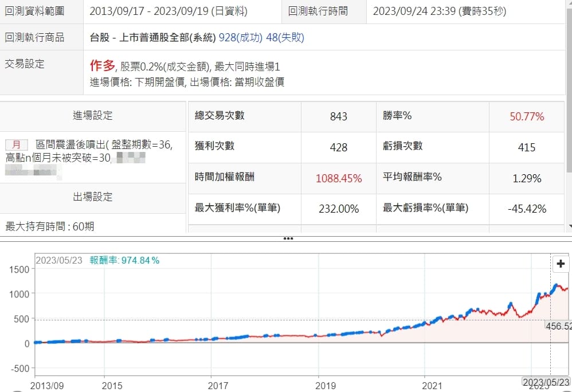This screenshot has height=392, width=572.
Task: Click the 456.52 value label on chart
Action: (x=559, y=326)
